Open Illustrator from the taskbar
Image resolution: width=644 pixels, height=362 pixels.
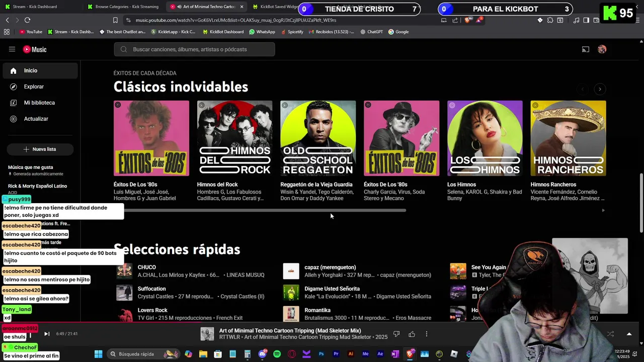coord(351,354)
